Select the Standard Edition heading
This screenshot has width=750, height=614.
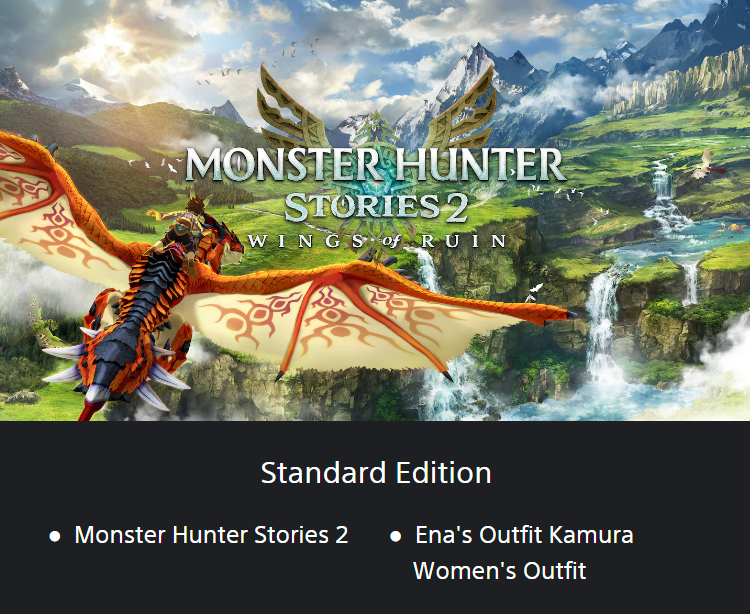[376, 473]
